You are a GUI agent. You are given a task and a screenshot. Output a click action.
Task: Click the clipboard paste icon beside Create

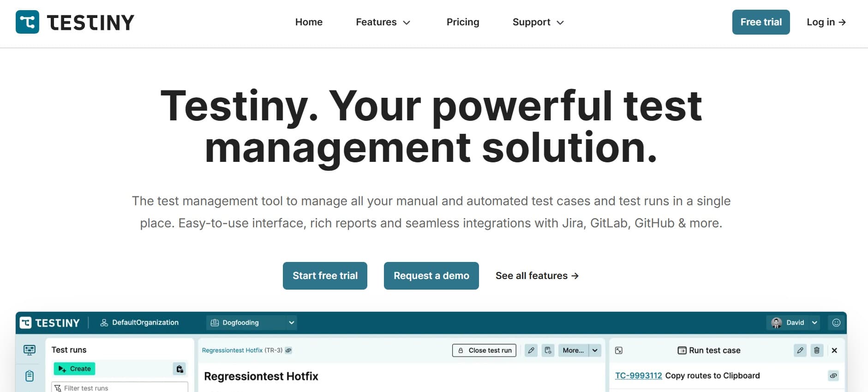pos(180,369)
